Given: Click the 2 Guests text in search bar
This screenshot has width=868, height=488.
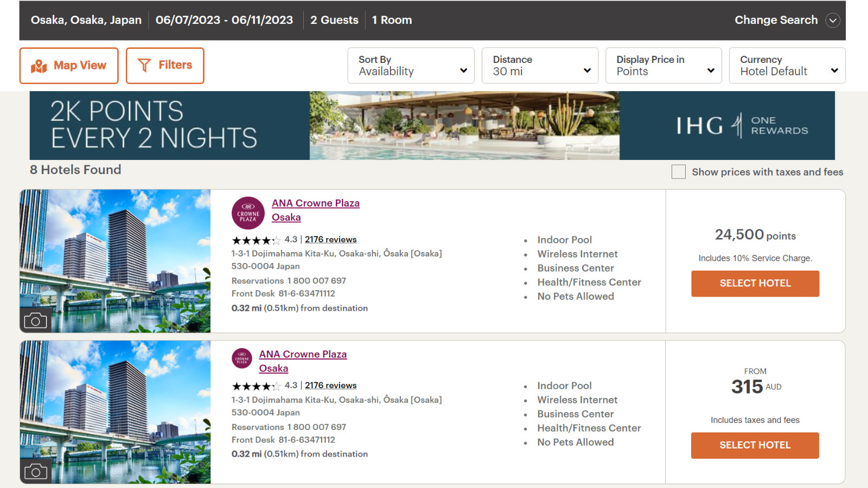Looking at the screenshot, I should 334,20.
